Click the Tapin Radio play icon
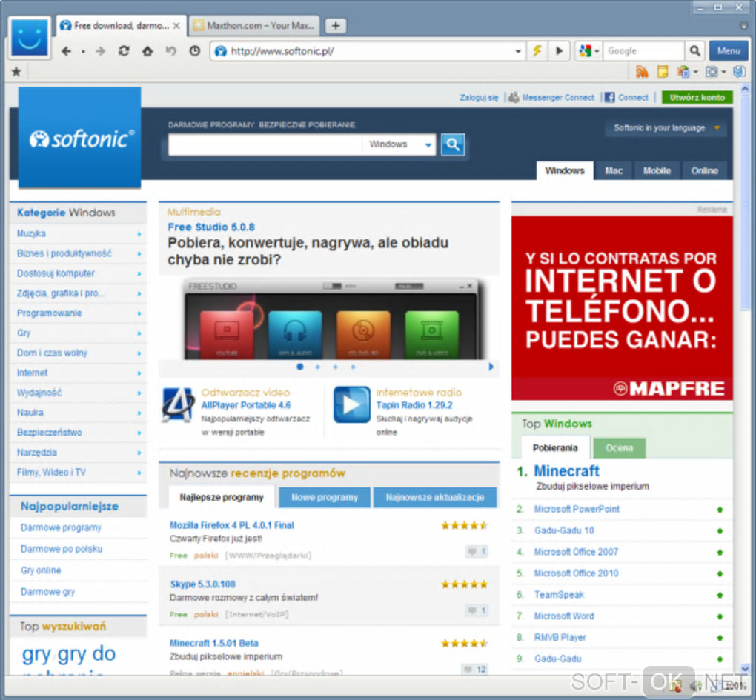This screenshot has height=700, width=756. pyautogui.click(x=352, y=404)
